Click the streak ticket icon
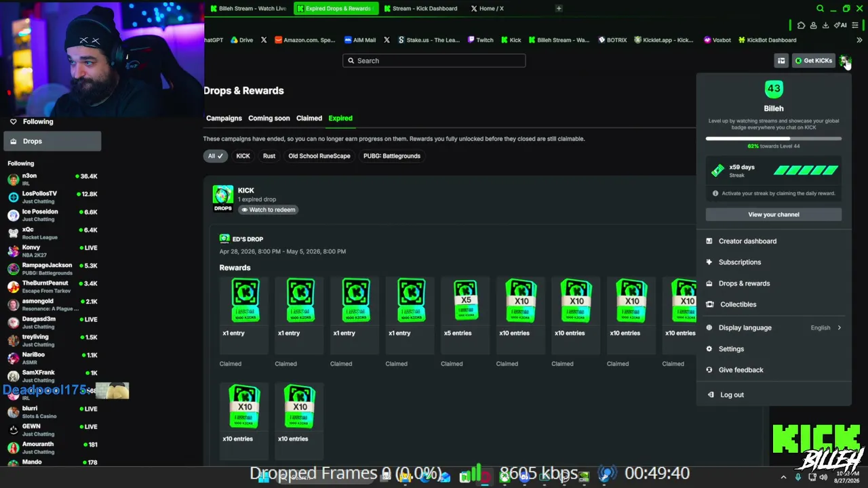The image size is (868, 488). click(x=717, y=171)
